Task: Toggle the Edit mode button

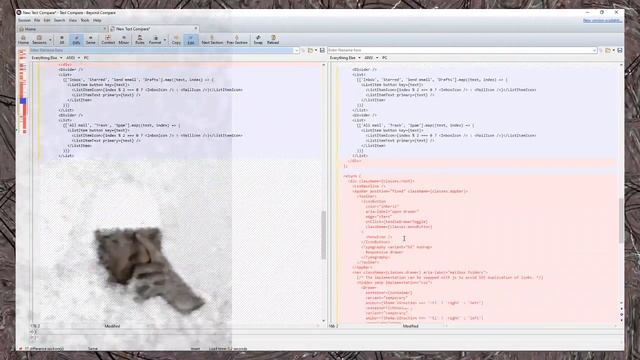Action: (191, 40)
